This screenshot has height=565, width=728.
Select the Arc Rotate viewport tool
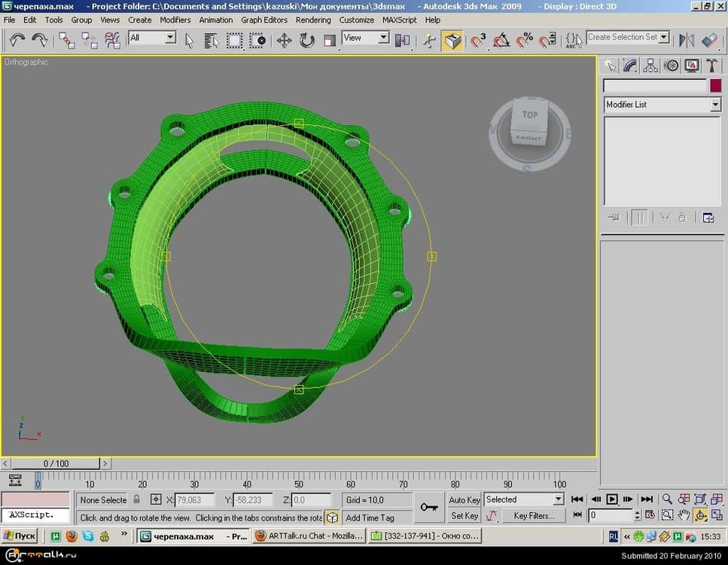coord(700,515)
